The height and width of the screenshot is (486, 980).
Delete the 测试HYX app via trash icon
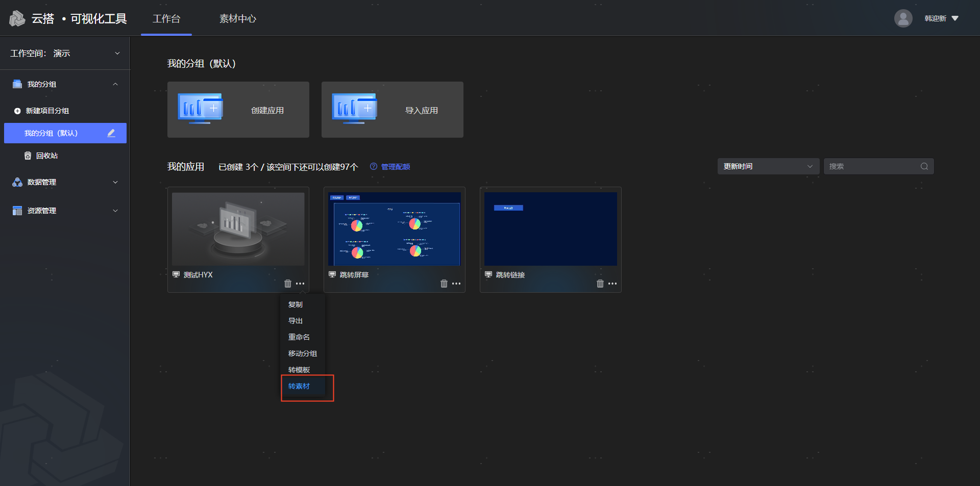pos(288,284)
